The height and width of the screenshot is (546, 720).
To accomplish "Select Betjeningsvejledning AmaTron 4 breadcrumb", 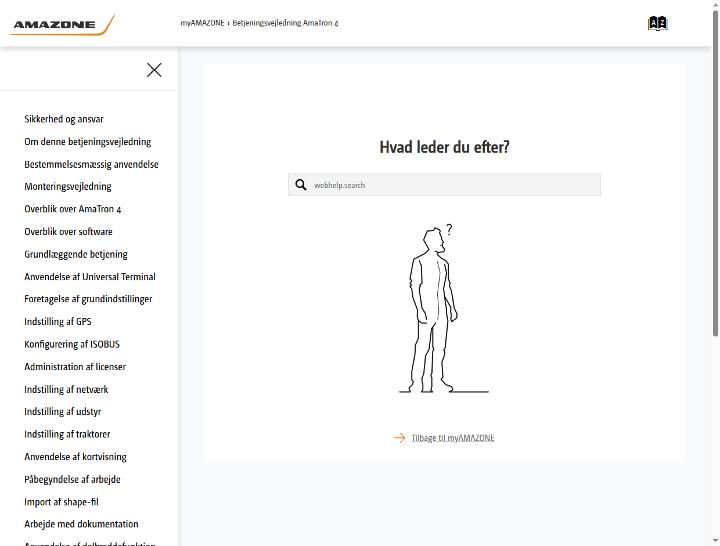I will click(x=285, y=23).
